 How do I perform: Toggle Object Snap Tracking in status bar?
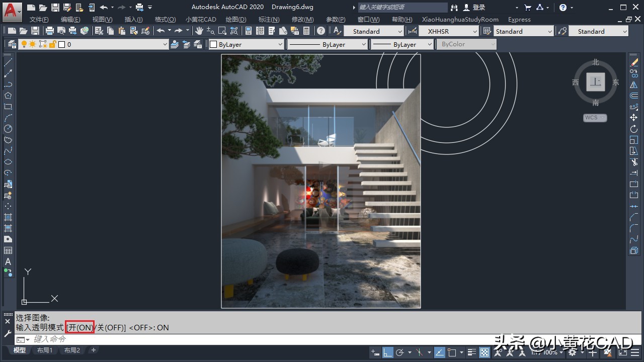439,352
